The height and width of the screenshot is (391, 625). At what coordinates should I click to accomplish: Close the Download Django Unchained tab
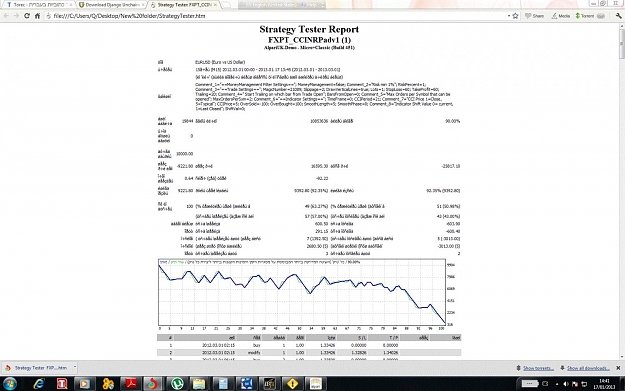(x=142, y=5)
